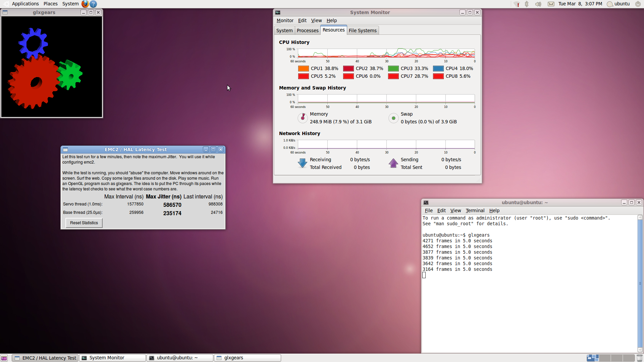The height and width of the screenshot is (362, 644).
Task: Open File menu in terminal window
Action: [429, 210]
